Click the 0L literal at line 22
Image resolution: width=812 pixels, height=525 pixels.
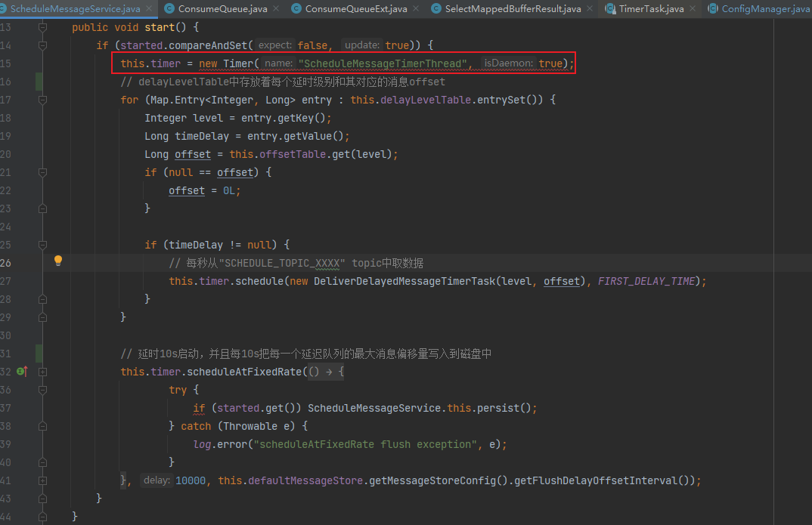pos(229,190)
